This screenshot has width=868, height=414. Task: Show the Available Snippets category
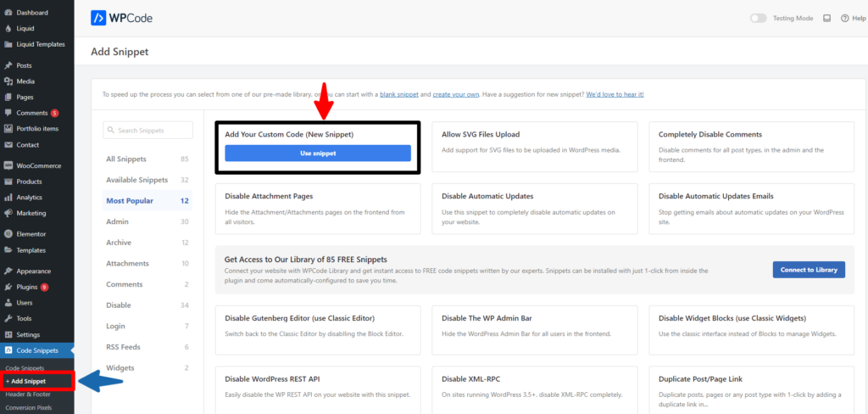[136, 180]
